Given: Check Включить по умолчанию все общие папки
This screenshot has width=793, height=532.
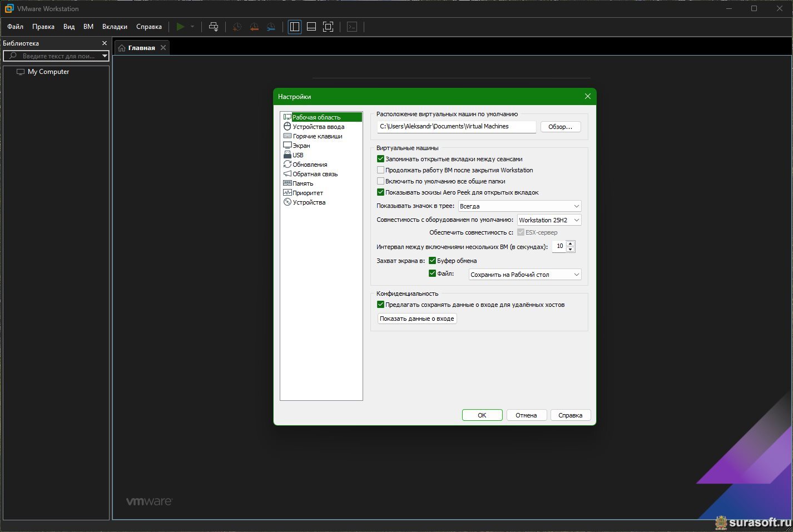Looking at the screenshot, I should point(381,181).
